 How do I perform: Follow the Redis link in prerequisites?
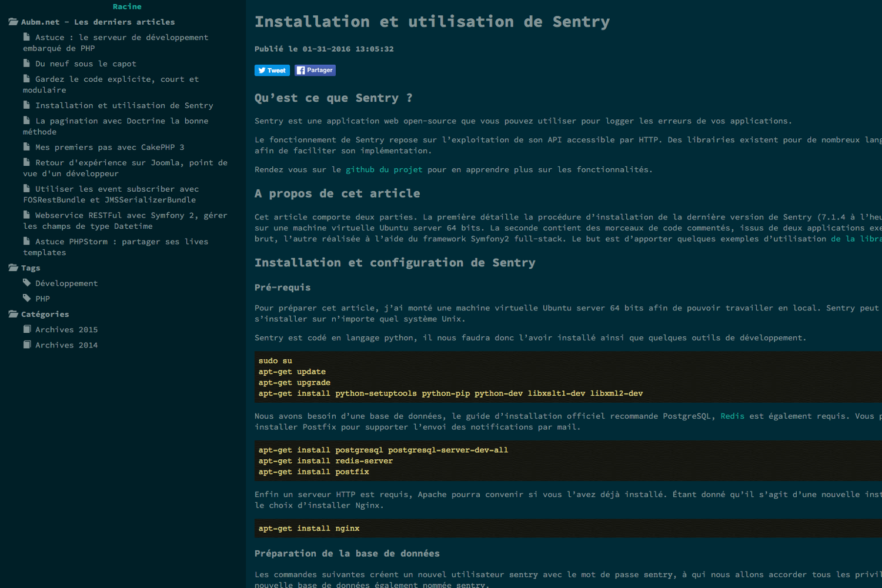point(733,416)
